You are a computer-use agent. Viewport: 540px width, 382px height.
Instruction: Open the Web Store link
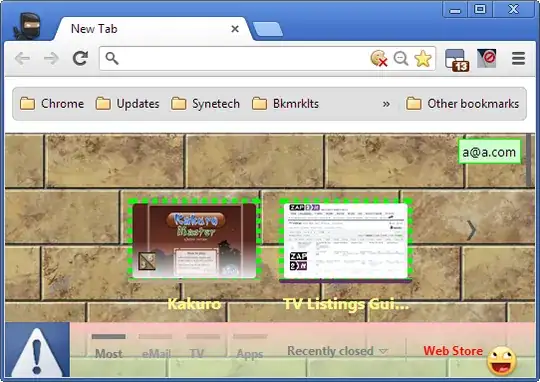point(453,351)
